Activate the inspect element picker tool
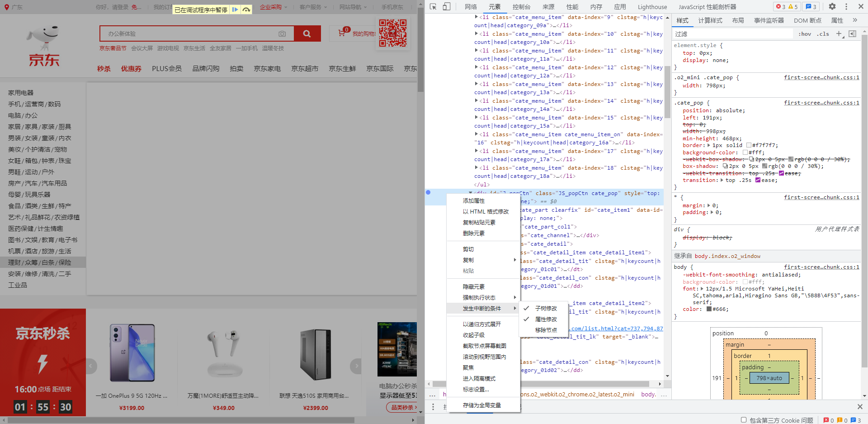868x424 pixels. click(433, 7)
